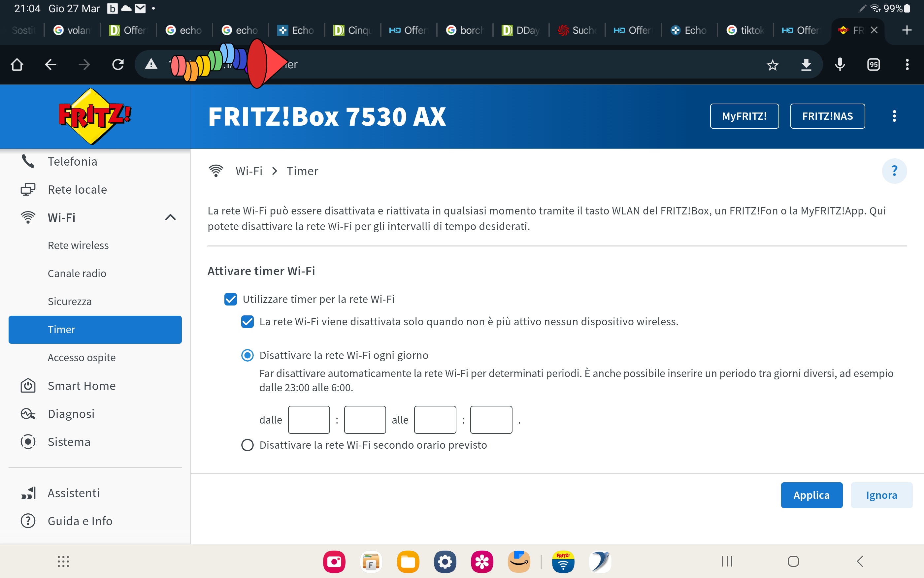Open the Settings gear app

pos(445,562)
